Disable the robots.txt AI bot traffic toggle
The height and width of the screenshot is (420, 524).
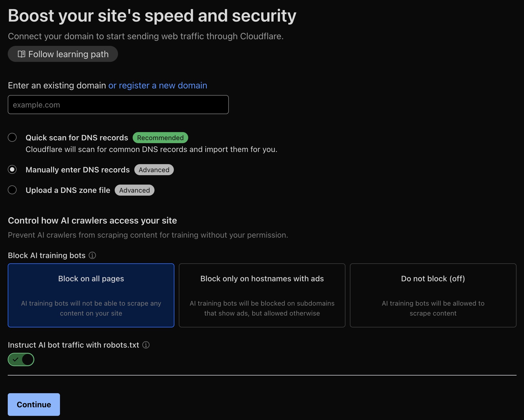[x=21, y=359]
